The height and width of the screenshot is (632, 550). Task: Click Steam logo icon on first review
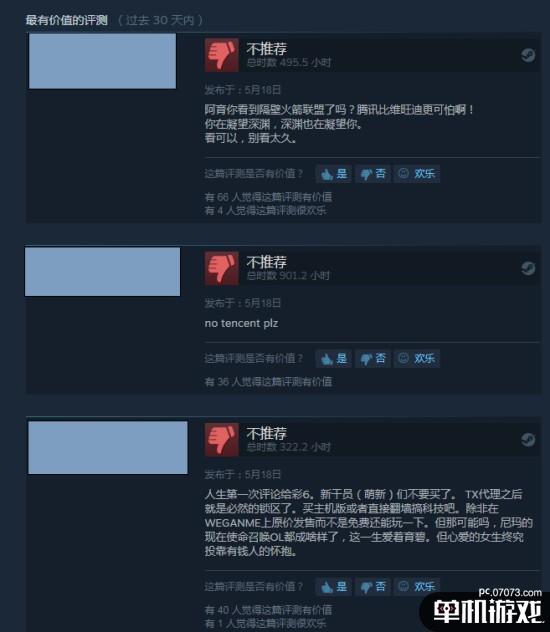(528, 55)
